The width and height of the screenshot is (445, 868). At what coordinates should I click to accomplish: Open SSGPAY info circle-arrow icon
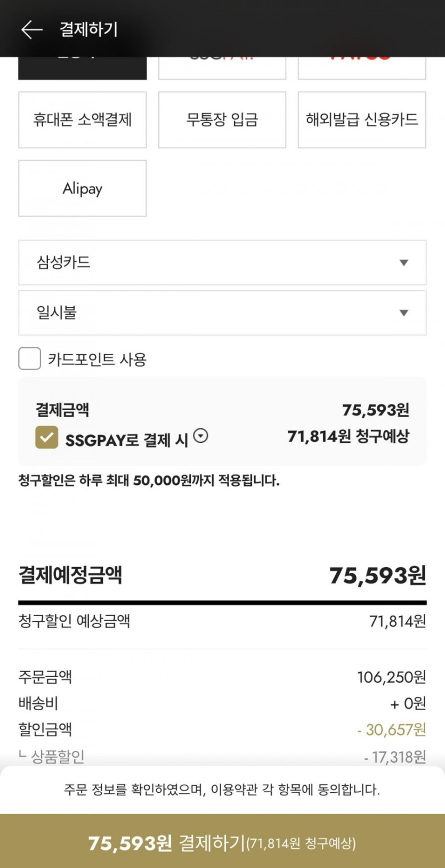click(x=200, y=436)
